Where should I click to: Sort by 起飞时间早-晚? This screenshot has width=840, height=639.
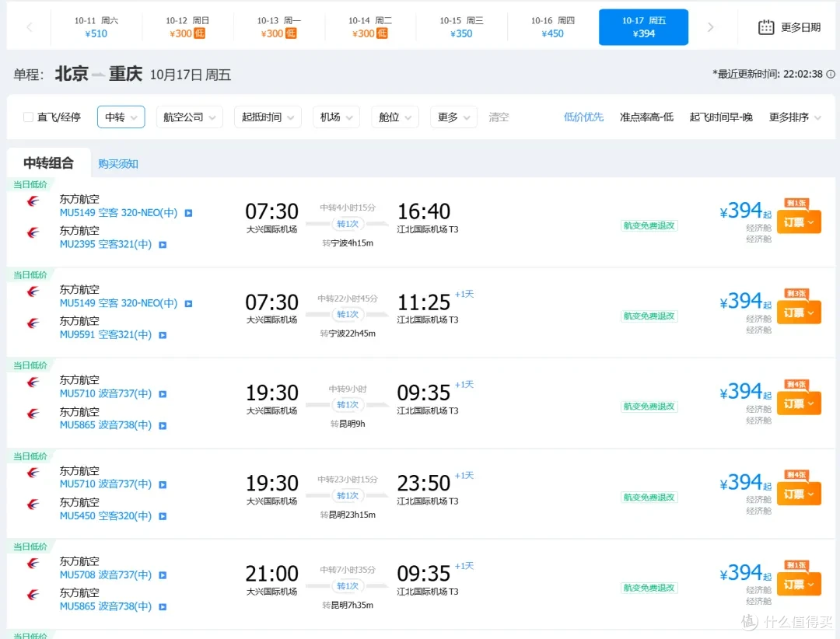(x=721, y=117)
